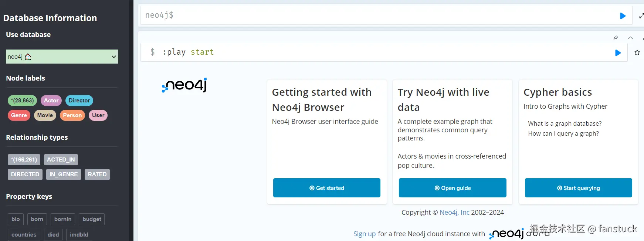Click the IN_GENRE relationship type
644x241 pixels.
click(64, 174)
